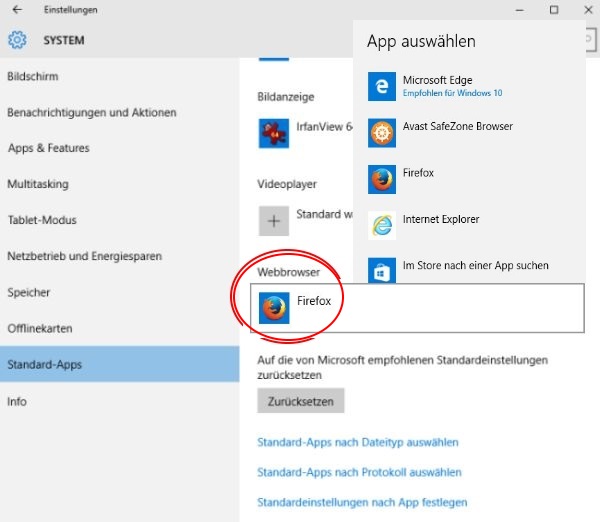Click the back arrow in Einstellungen

coord(17,10)
